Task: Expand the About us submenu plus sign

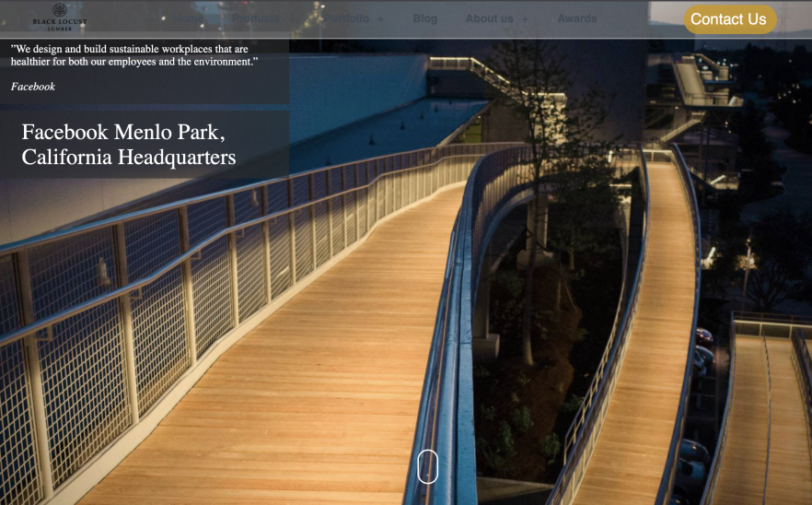Action: pyautogui.click(x=525, y=19)
